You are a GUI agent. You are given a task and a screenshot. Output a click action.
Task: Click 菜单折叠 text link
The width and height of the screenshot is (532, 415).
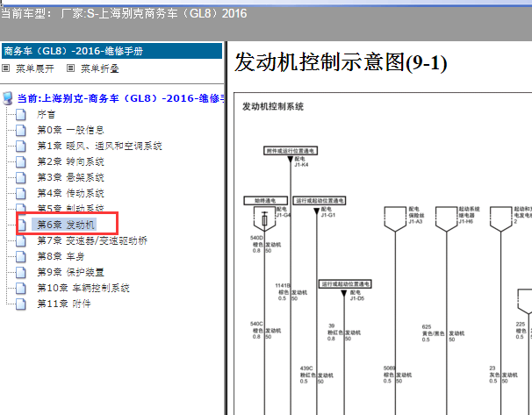[x=100, y=68]
